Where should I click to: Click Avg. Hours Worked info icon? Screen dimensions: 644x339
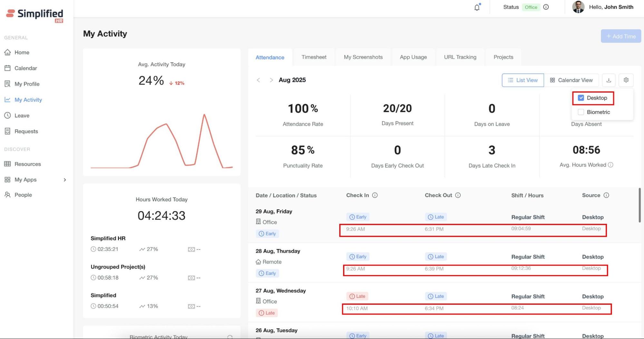(610, 165)
